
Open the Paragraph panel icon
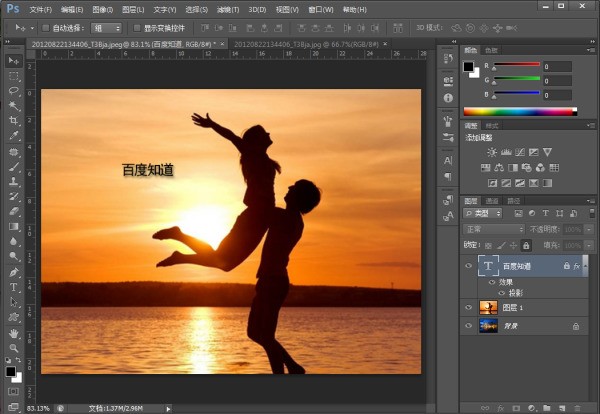[x=448, y=176]
